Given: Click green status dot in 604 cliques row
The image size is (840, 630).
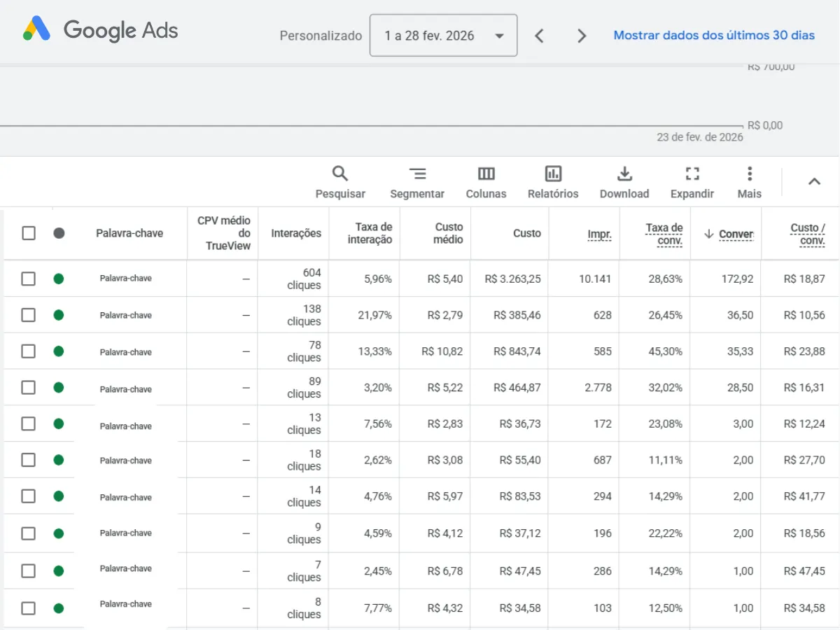Looking at the screenshot, I should point(59,279).
